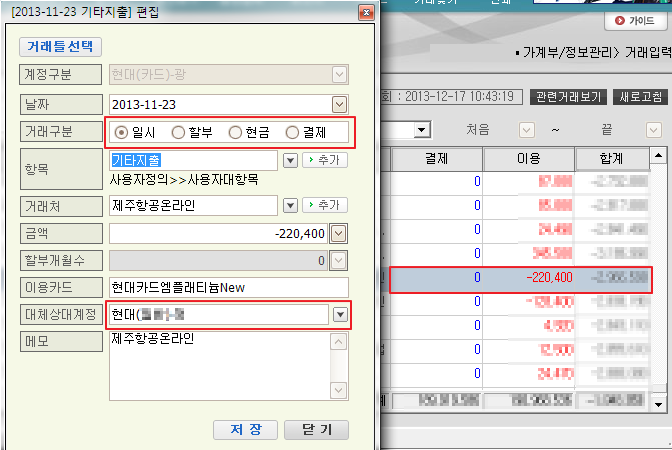Open the 금액 calculator dropdown
The width and height of the screenshot is (672, 450).
click(x=339, y=234)
